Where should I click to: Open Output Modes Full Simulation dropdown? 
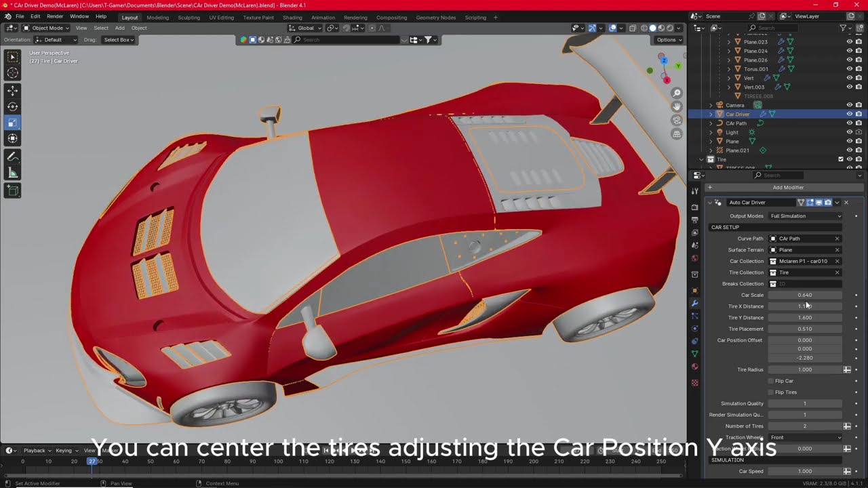click(x=805, y=216)
